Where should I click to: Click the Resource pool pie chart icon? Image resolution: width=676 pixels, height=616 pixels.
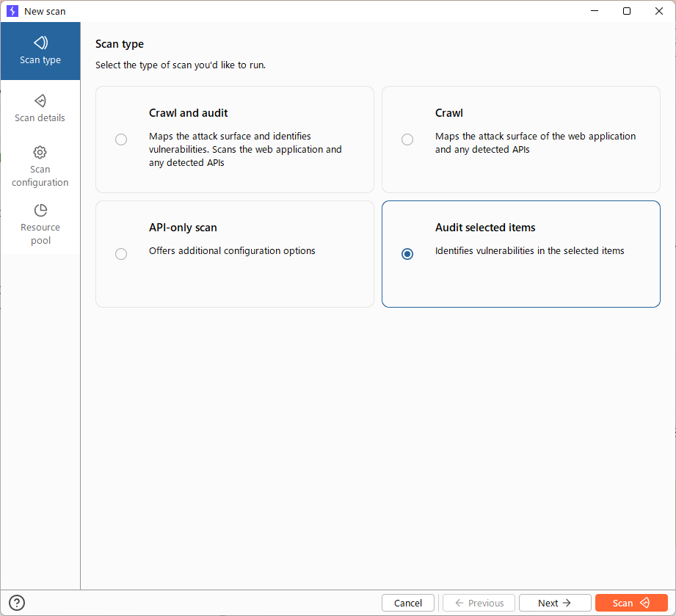(x=40, y=211)
